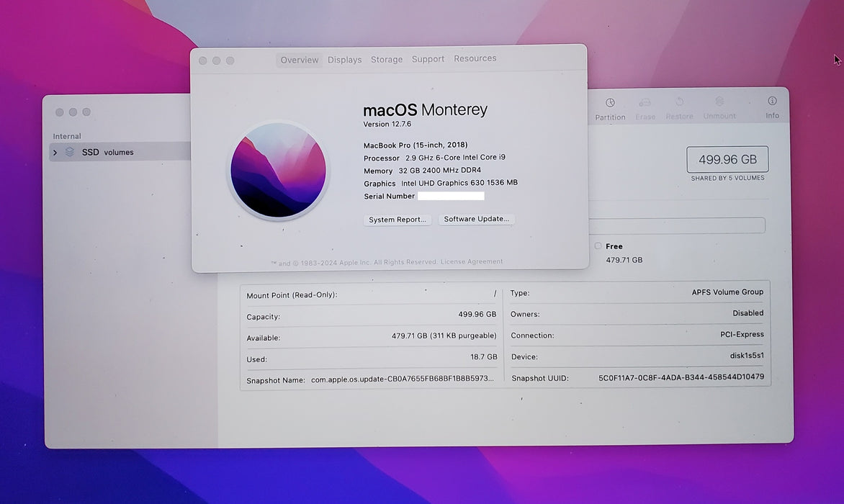844x504 pixels.
Task: Click 'MacBook Pro (15-inch, 2018)' text
Action: (x=416, y=145)
